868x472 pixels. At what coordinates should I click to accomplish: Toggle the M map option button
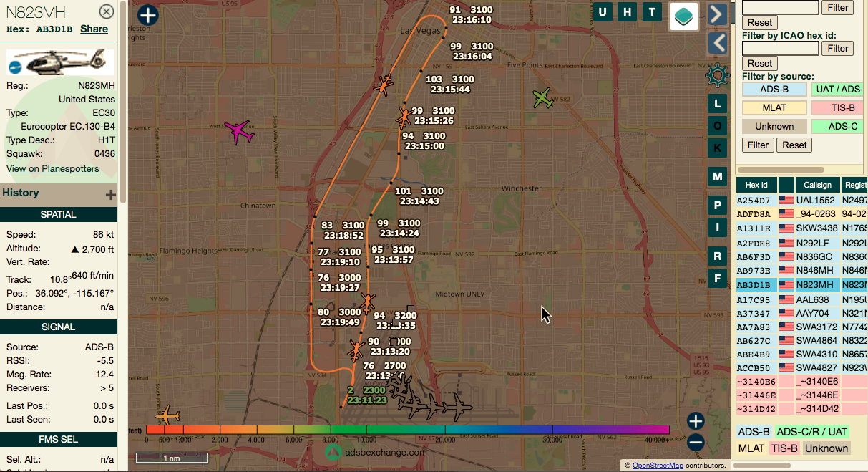point(717,176)
